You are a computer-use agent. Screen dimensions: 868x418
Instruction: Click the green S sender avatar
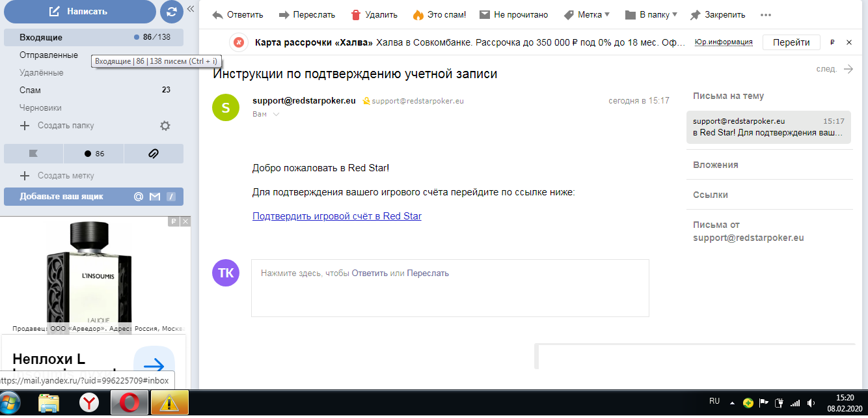226,107
